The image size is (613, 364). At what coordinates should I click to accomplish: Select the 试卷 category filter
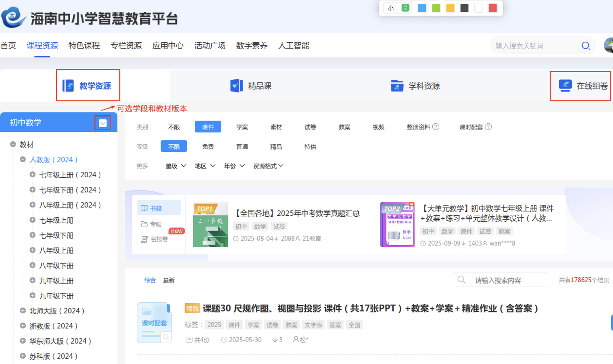click(x=310, y=127)
